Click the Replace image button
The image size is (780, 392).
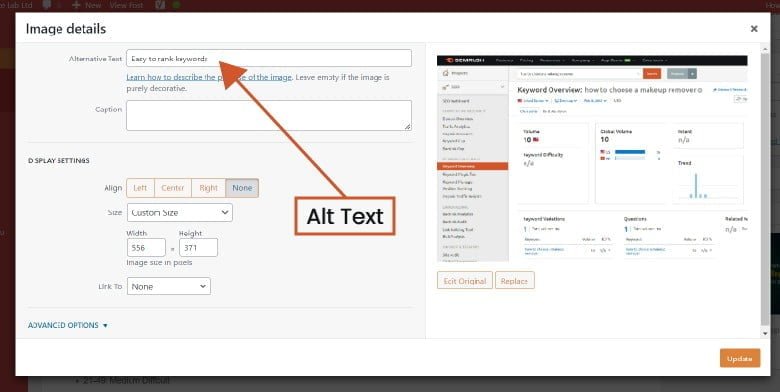pos(514,281)
